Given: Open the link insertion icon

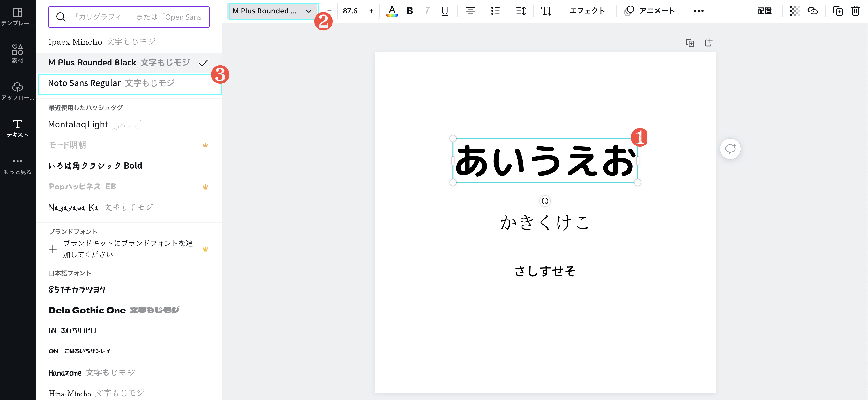Looking at the screenshot, I should [x=812, y=11].
